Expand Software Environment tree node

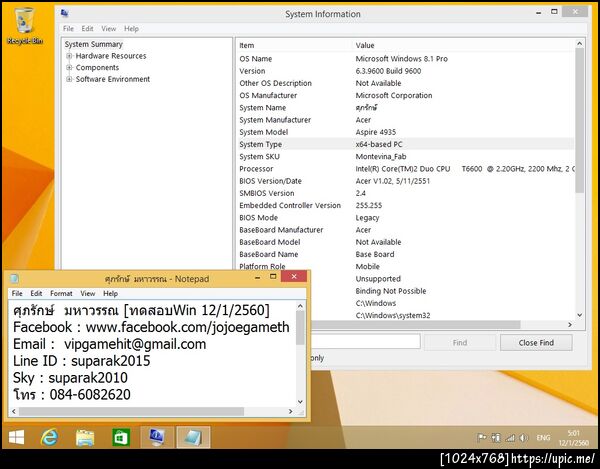69,79
